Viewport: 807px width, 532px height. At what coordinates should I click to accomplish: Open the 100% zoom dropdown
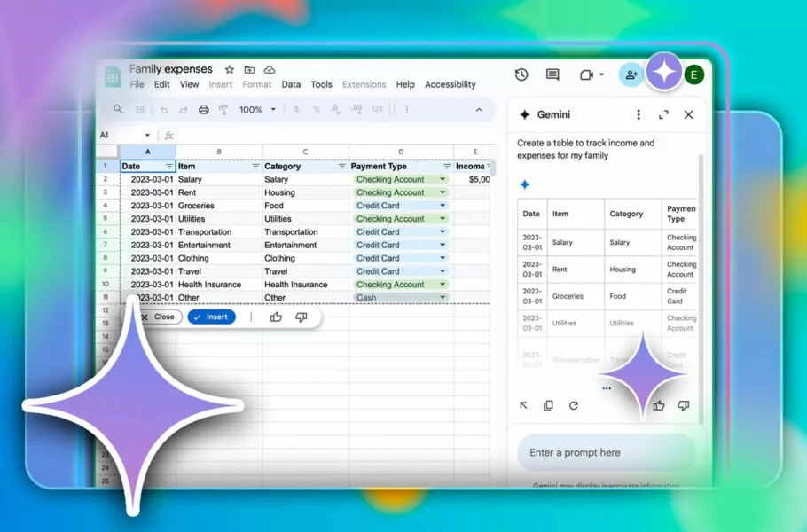pyautogui.click(x=257, y=110)
